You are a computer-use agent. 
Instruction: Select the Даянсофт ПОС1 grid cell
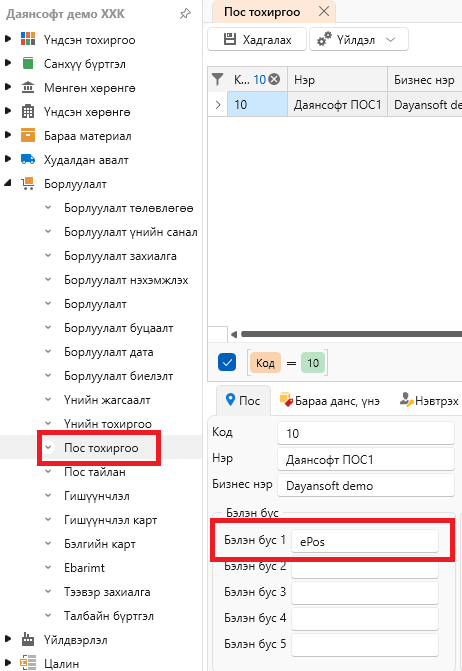[337, 104]
